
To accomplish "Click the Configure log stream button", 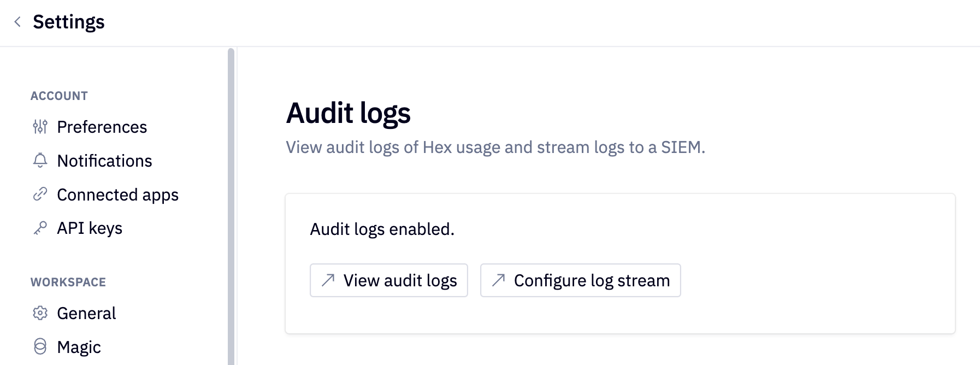I will 580,280.
